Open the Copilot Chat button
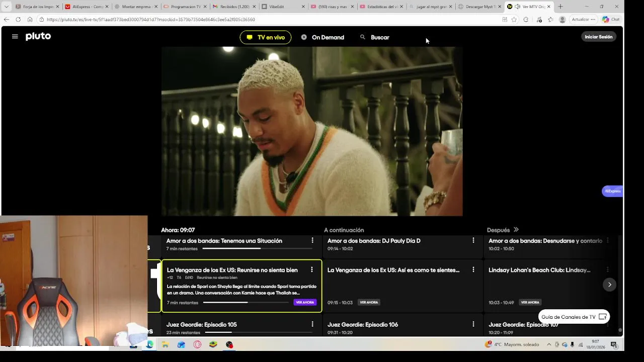The image size is (644, 362). click(x=611, y=20)
